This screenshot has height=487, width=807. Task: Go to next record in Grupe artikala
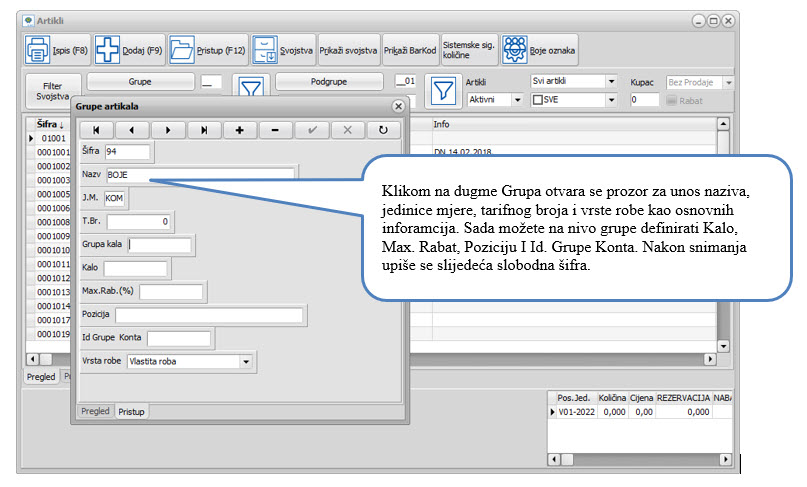point(168,130)
